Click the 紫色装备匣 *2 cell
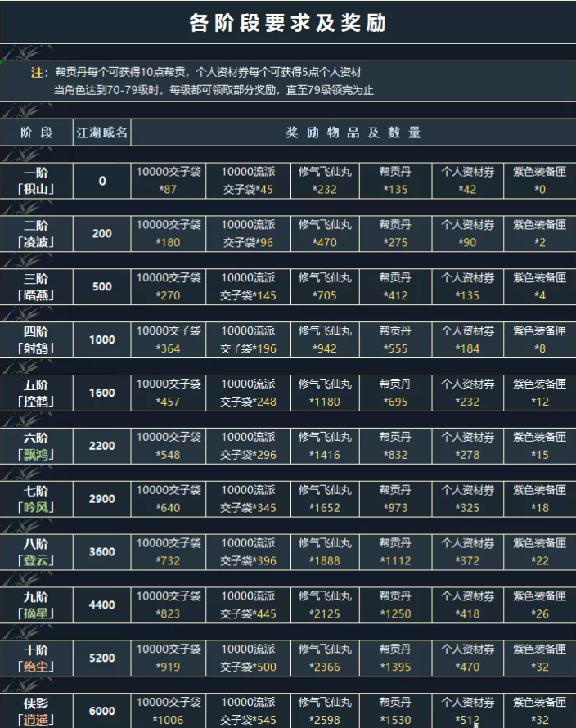 tap(540, 234)
